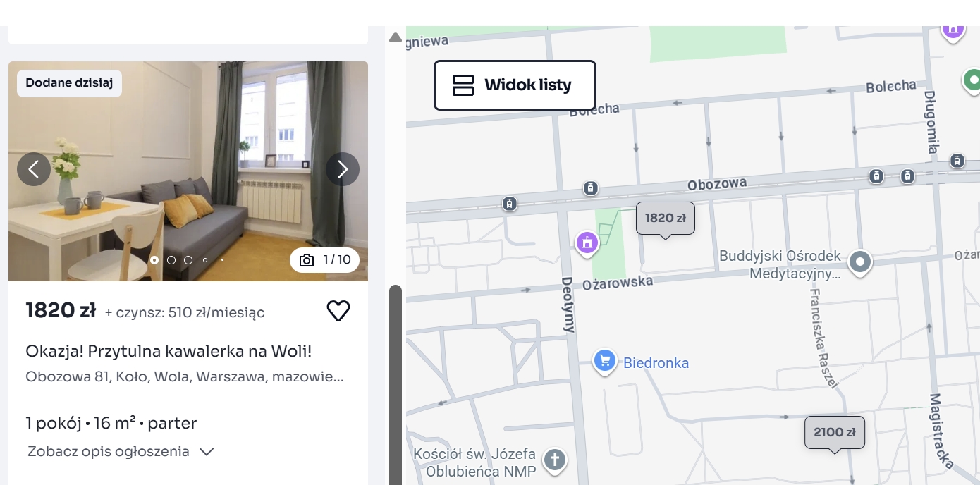Save the listing with the heart icon
980x485 pixels.
[x=338, y=311]
